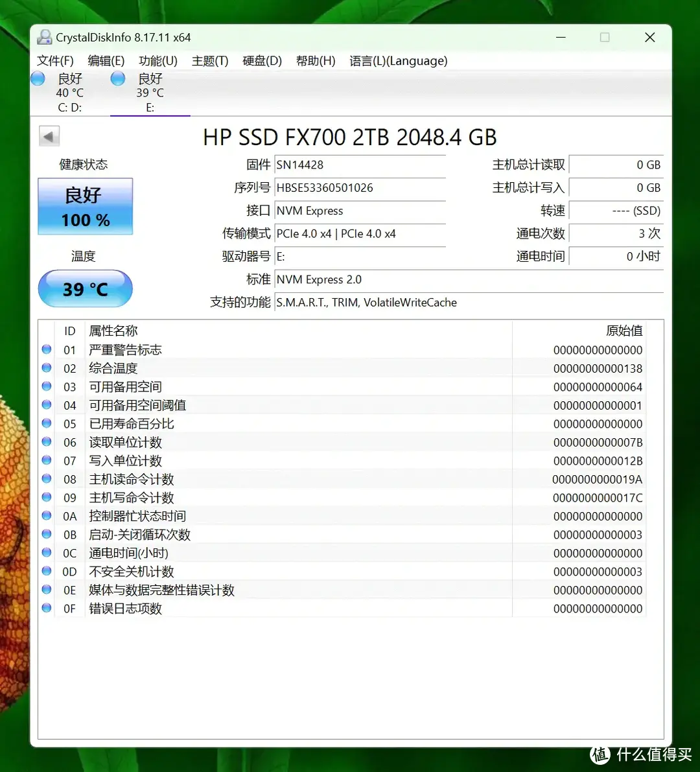The image size is (700, 772).
Task: Click raw value 0000000000007B
Action: tap(598, 443)
